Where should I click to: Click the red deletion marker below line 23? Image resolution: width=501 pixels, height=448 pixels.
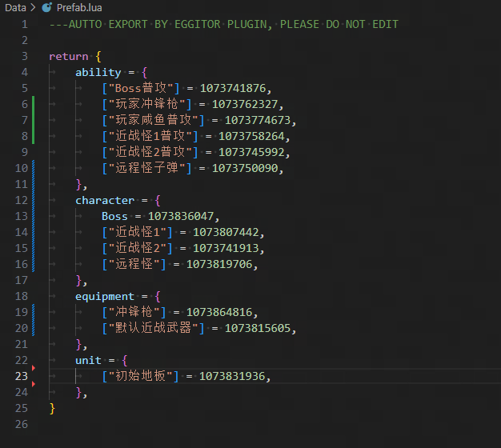tap(34, 384)
